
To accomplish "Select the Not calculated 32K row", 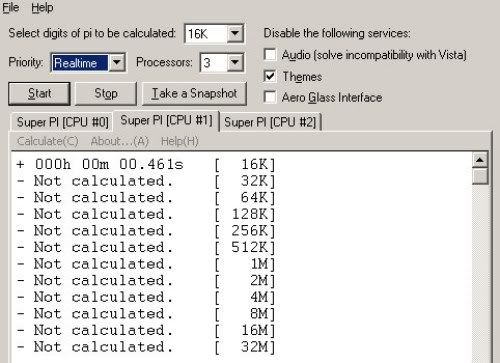I will tap(146, 181).
